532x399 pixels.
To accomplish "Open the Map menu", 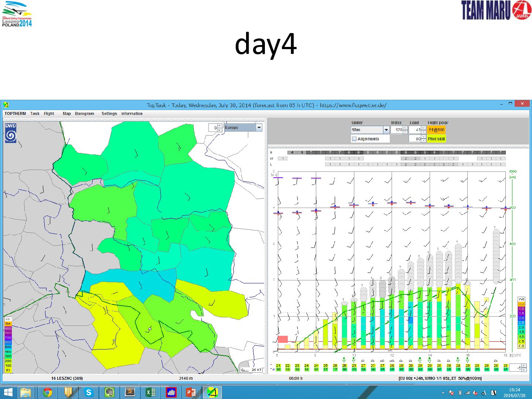I will 67,113.
